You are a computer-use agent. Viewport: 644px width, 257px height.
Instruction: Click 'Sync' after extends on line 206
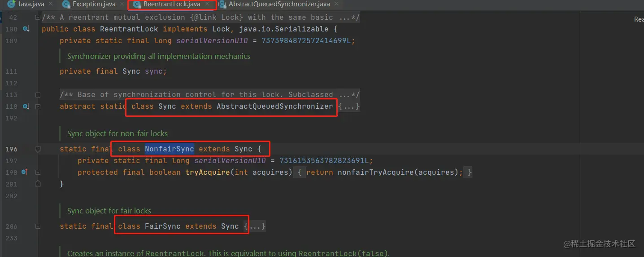tap(230, 226)
